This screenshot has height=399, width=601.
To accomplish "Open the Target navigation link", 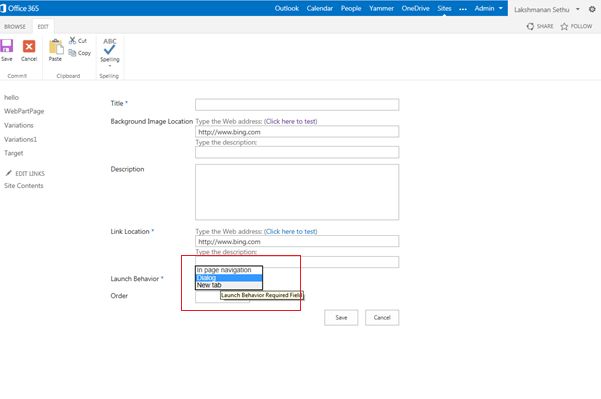I will [14, 153].
